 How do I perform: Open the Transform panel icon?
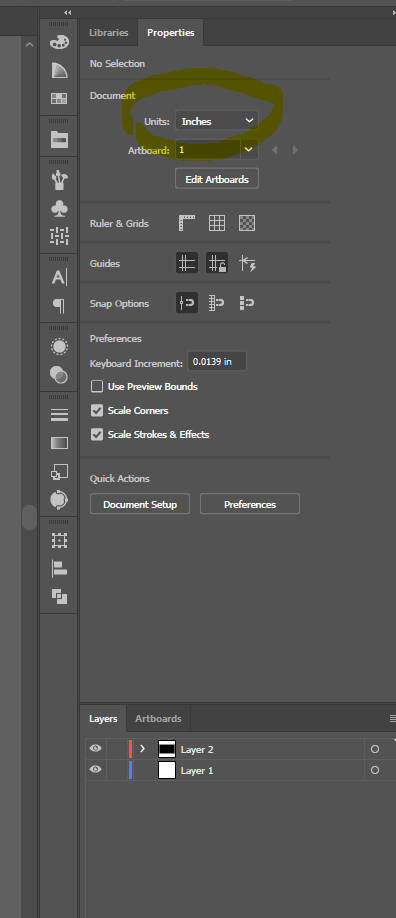59,540
